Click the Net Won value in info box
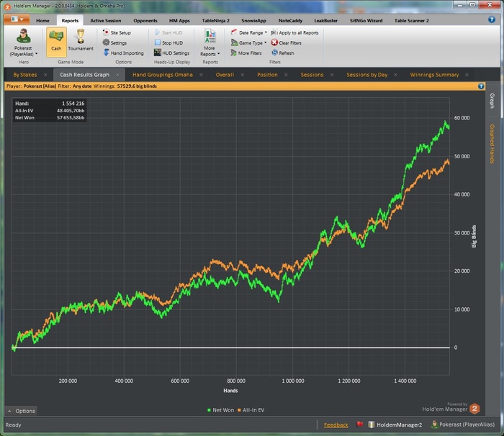This screenshot has width=504, height=436. 71,117
